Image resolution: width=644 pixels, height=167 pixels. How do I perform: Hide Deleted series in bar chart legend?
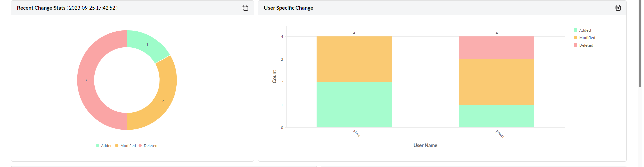click(583, 45)
